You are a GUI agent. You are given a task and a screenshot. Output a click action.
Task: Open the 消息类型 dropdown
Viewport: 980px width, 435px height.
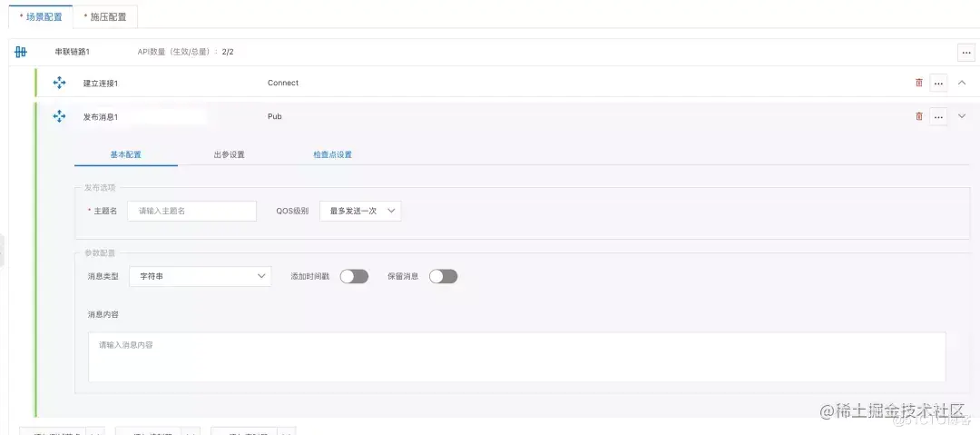200,276
